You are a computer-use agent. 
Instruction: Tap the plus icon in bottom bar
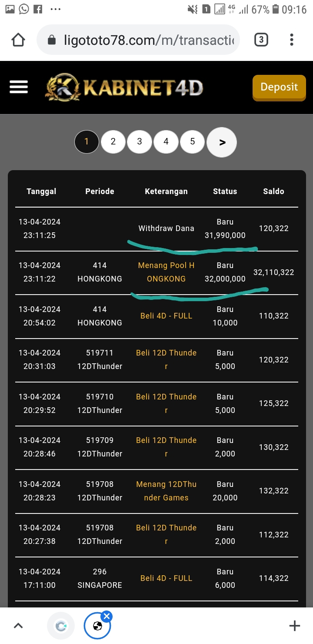pyautogui.click(x=294, y=626)
